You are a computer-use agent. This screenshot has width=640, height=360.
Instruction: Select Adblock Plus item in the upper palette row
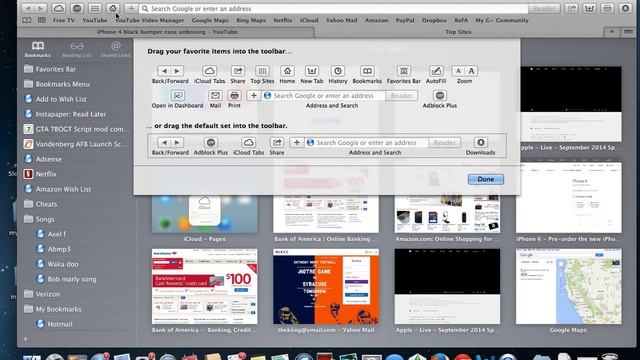(440, 99)
